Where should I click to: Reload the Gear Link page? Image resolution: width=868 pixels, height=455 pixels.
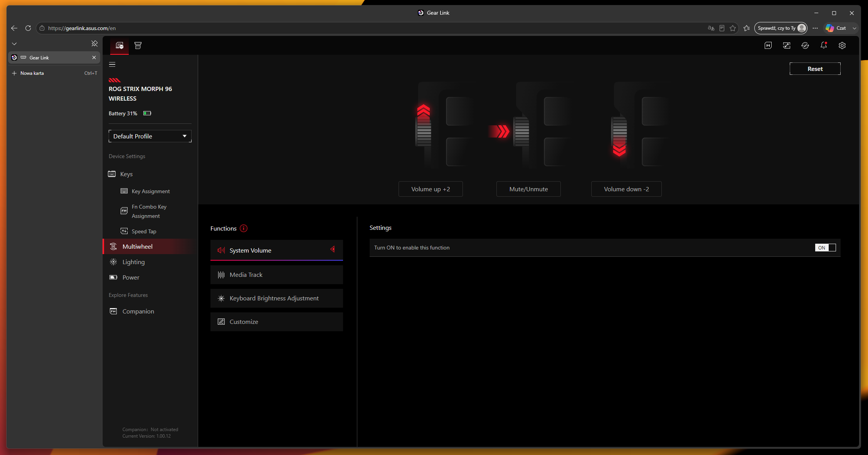[28, 28]
